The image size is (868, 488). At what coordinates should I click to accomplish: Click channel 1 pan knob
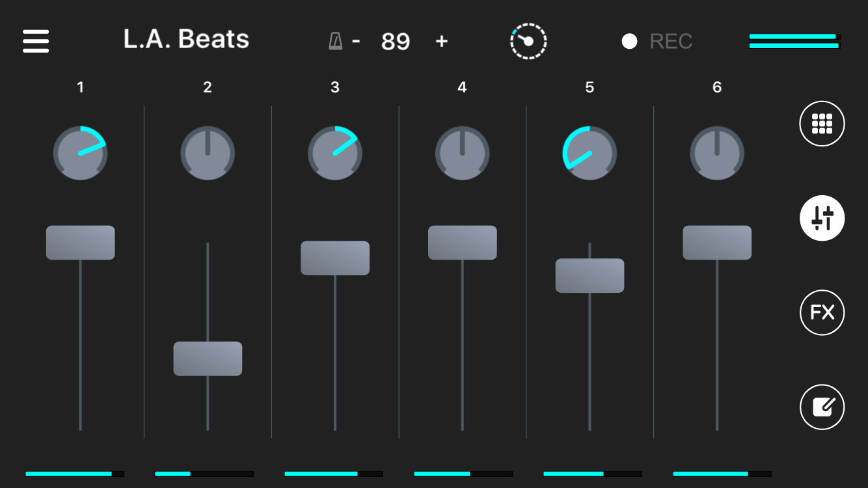click(x=80, y=154)
